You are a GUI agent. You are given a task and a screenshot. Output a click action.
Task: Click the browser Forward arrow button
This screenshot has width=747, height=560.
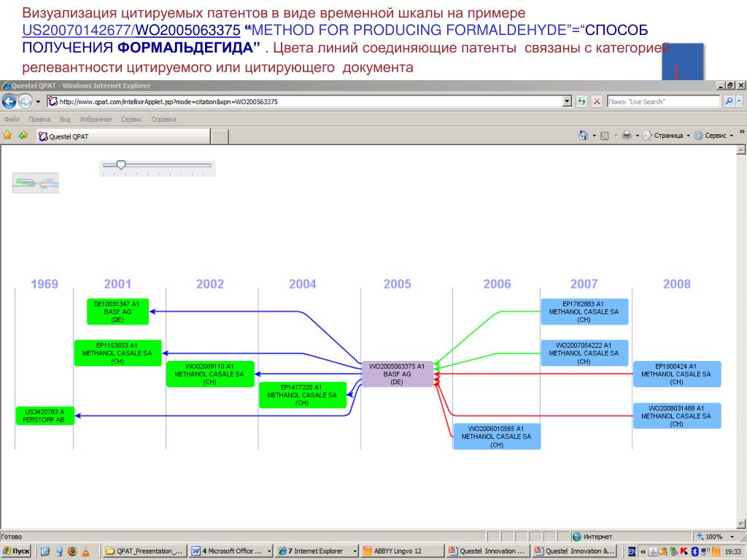(26, 101)
